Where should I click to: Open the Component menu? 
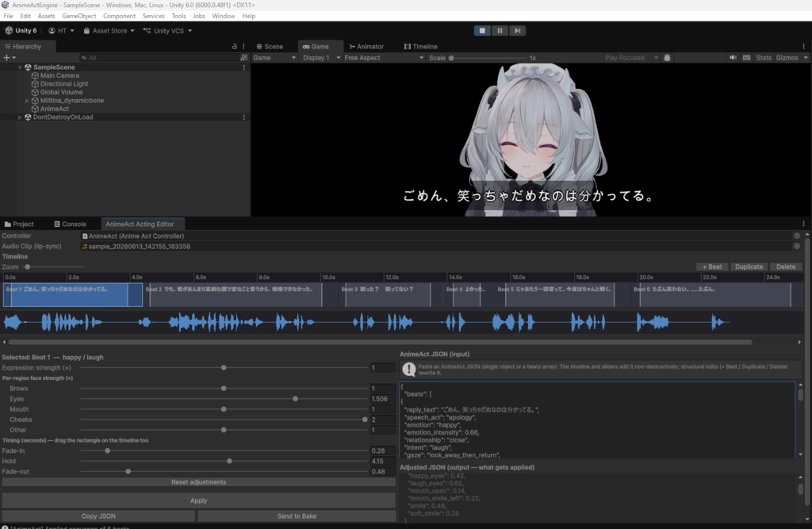click(119, 16)
